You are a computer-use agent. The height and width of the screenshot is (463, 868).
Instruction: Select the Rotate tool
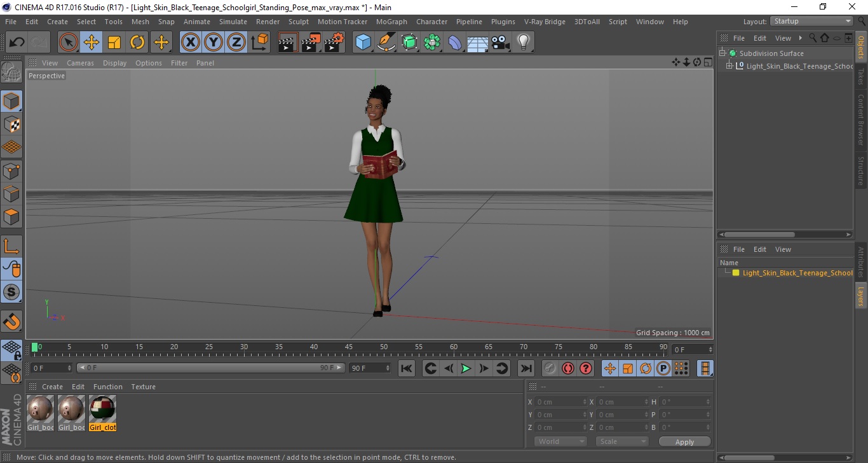tap(137, 43)
